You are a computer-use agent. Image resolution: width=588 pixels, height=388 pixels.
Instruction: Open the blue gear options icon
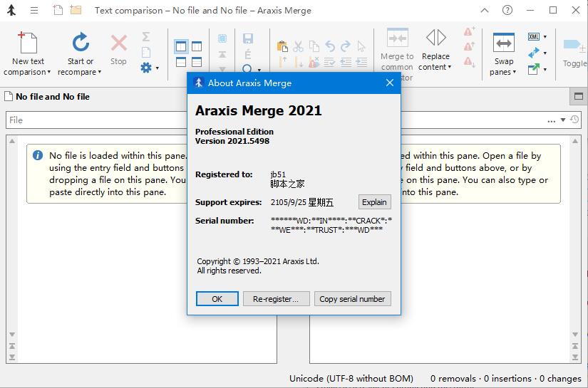pyautogui.click(x=146, y=68)
